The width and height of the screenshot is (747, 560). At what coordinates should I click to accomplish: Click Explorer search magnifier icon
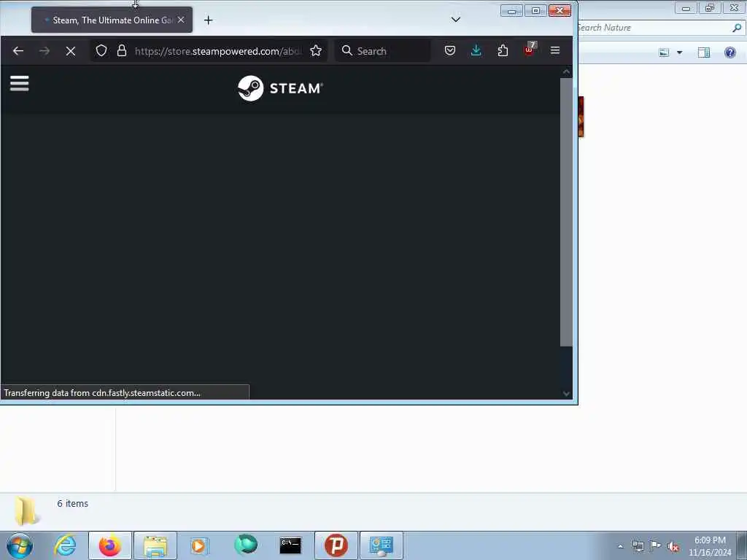(737, 28)
